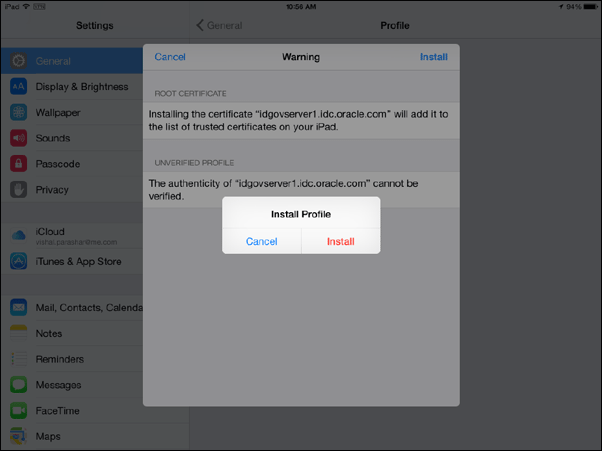Cancel the Install Profile popup
Image resolution: width=602 pixels, height=451 pixels.
click(x=261, y=241)
